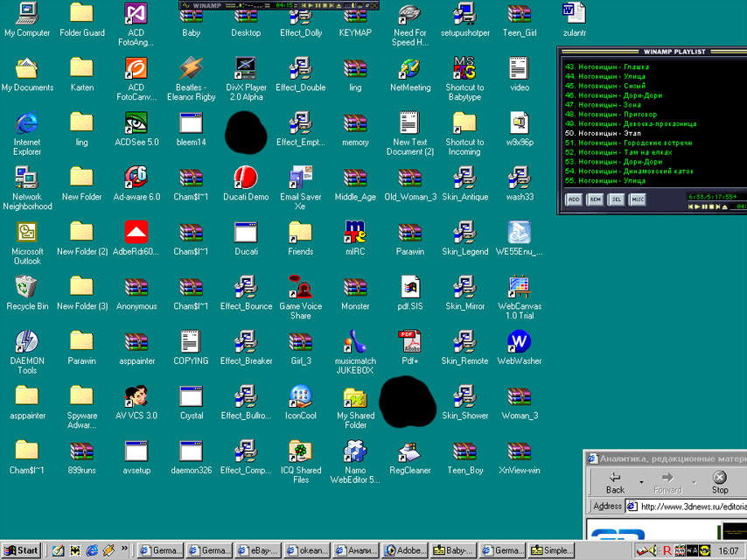
Task: Switch to the Simple taskbar window
Action: point(552,550)
